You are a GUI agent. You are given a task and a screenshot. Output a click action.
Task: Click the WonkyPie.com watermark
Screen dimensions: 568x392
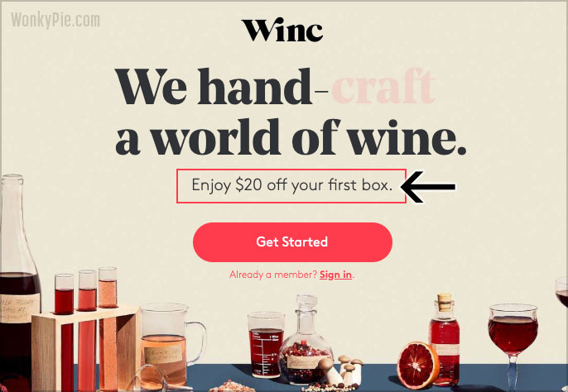(x=55, y=21)
